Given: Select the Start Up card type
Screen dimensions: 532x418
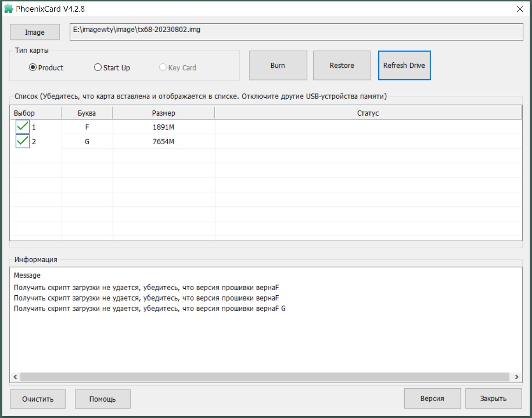Looking at the screenshot, I should click(98, 67).
